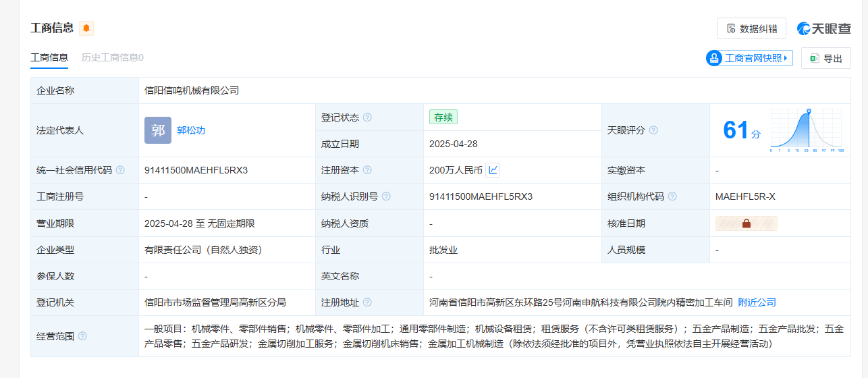The image size is (868, 378).
Task: Switch to the 历史工商信息0 tab
Action: pyautogui.click(x=112, y=58)
